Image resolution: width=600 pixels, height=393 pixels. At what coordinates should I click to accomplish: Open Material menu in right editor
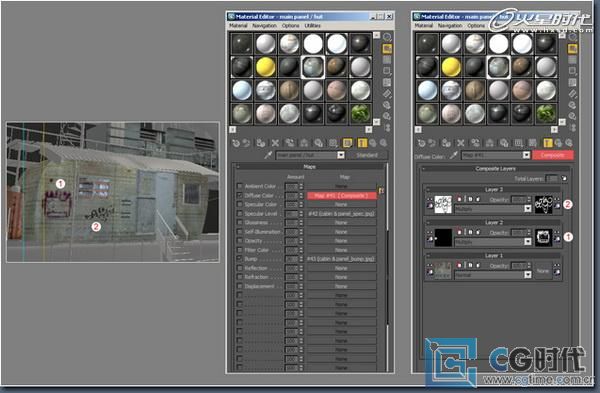point(424,26)
